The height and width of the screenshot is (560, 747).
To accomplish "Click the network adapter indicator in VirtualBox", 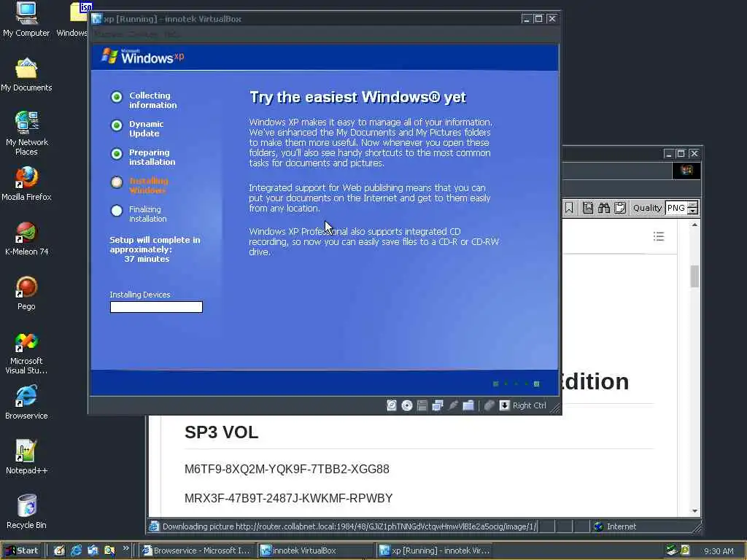I will [x=438, y=405].
